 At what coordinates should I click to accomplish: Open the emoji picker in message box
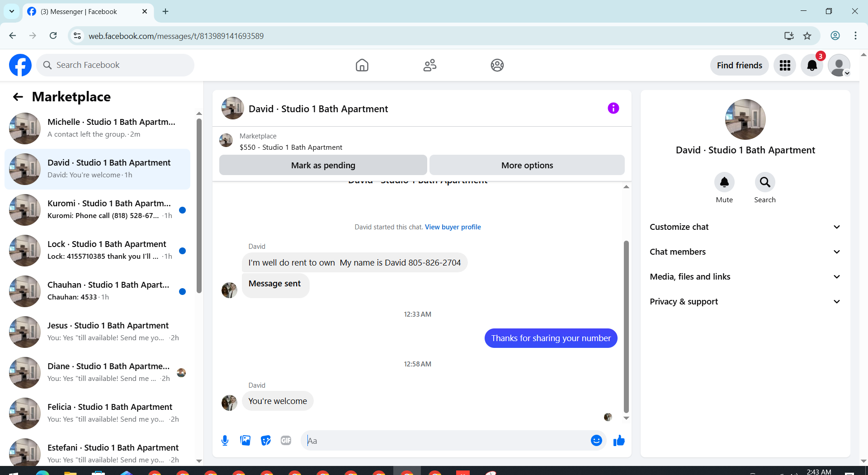596,440
